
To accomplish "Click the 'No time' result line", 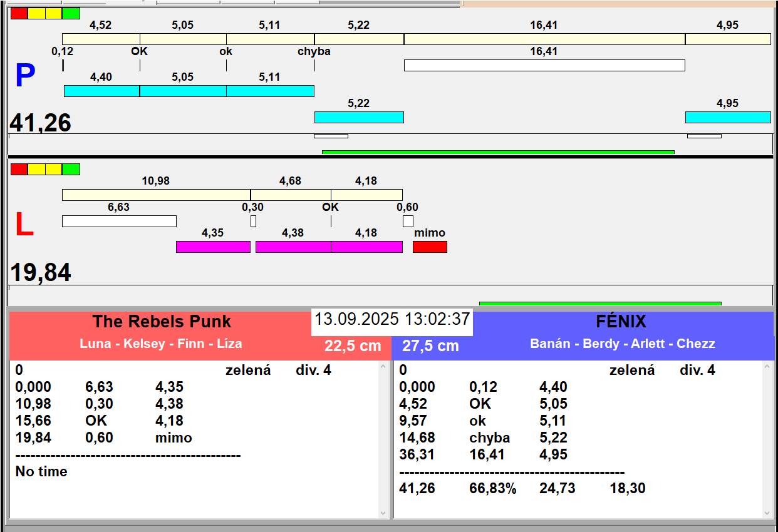I will pyautogui.click(x=41, y=471).
